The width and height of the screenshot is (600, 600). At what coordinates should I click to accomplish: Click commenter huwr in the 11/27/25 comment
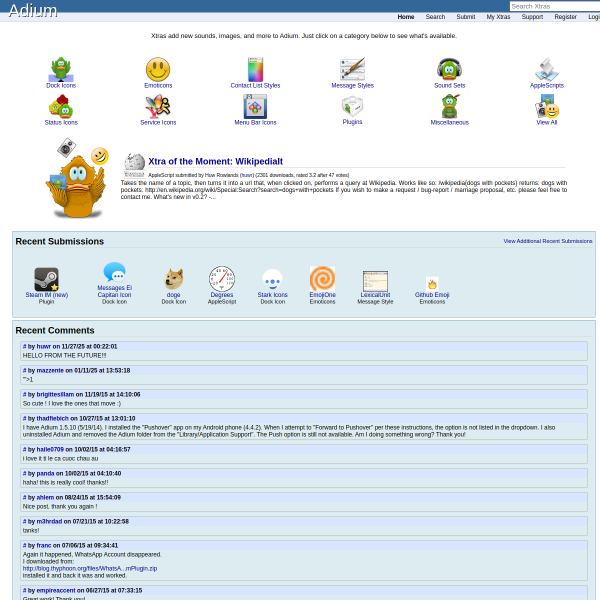point(44,346)
